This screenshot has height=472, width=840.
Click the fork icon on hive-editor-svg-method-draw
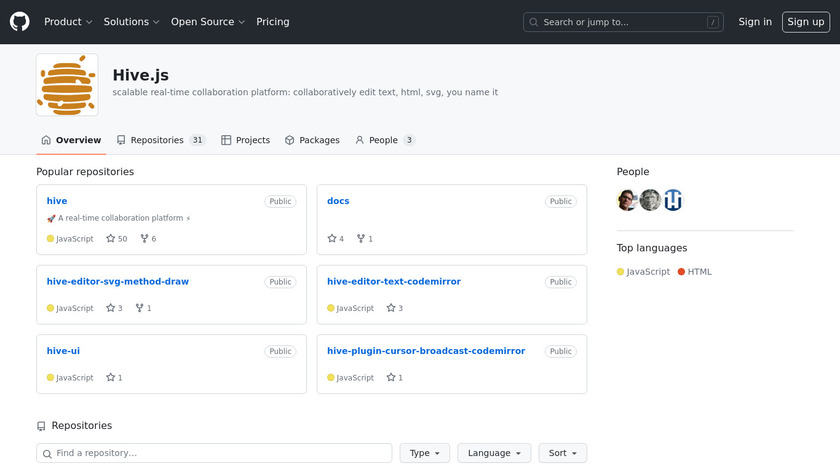(x=140, y=308)
